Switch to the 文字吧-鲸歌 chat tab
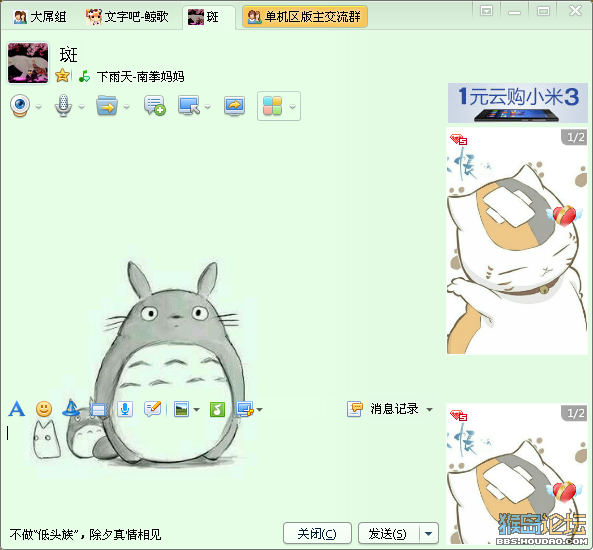The width and height of the screenshot is (593, 550). coord(127,17)
